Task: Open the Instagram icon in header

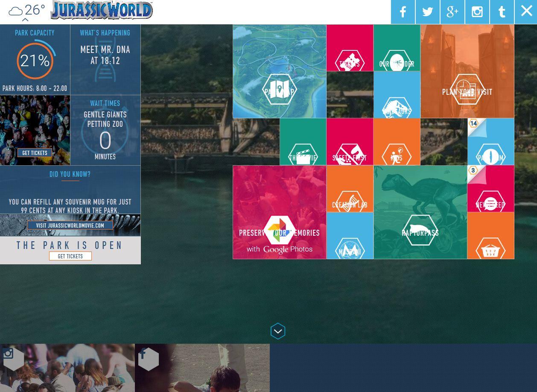Action: (477, 12)
